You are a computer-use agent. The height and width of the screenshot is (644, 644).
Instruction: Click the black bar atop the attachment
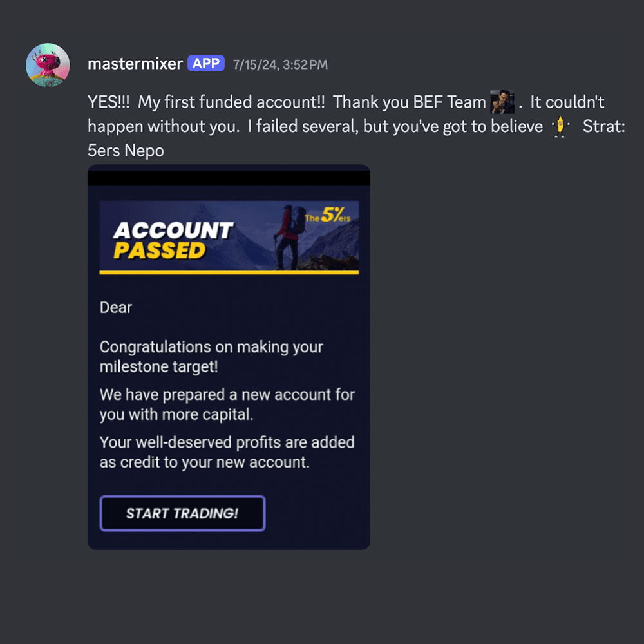[229, 178]
